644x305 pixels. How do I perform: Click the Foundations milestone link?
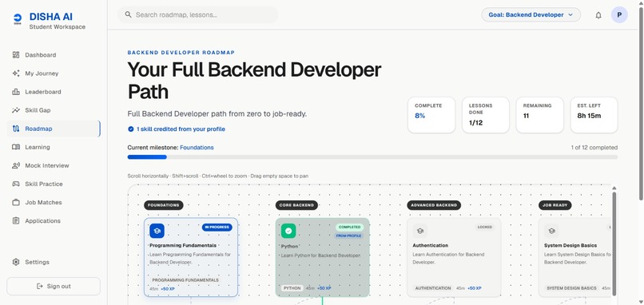pyautogui.click(x=197, y=148)
